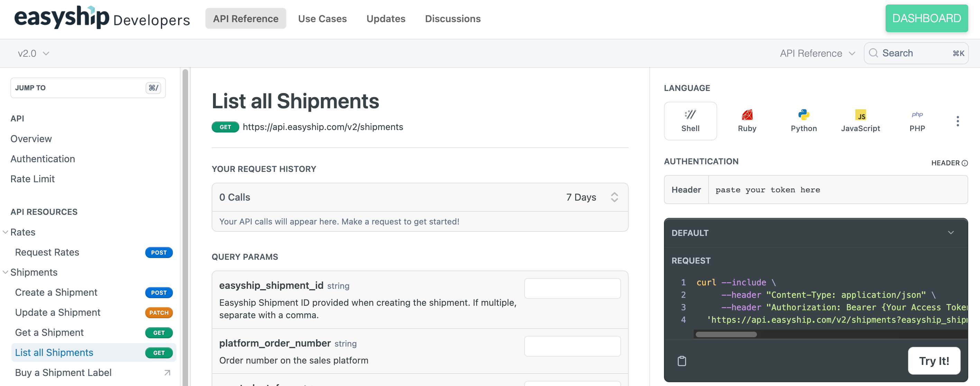Screen dimensions: 980x386
Task: Focus the platform_order_number input field
Action: (572, 346)
